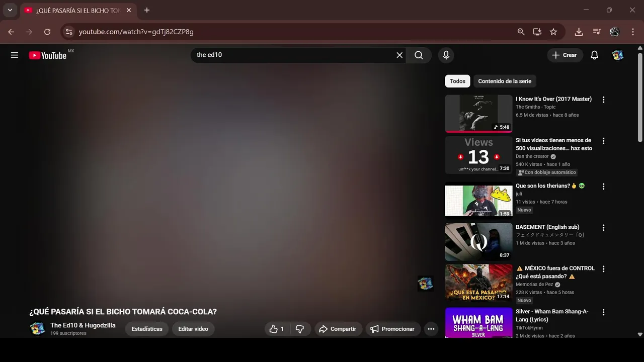Open options for I Know It's Over
This screenshot has width=644, height=362.
[603, 100]
